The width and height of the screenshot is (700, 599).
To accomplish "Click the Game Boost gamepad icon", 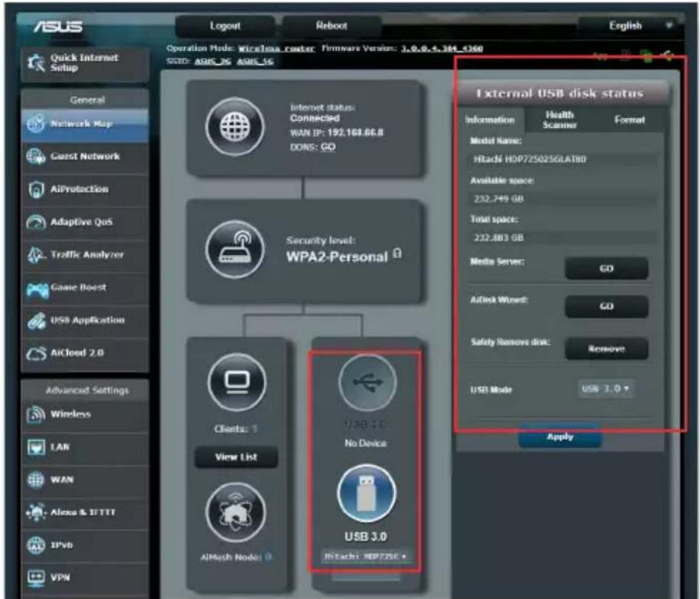I will (37, 289).
